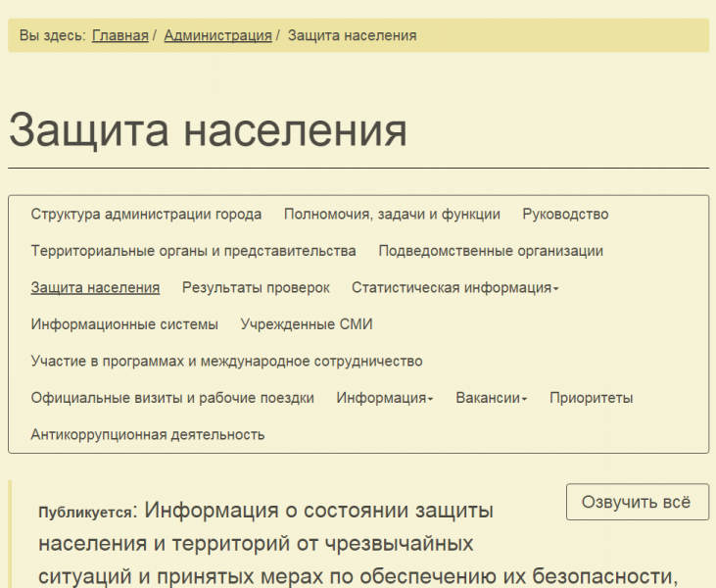716x588 pixels.
Task: Select Официальные визиты и рабочие поездки
Action: tap(172, 398)
